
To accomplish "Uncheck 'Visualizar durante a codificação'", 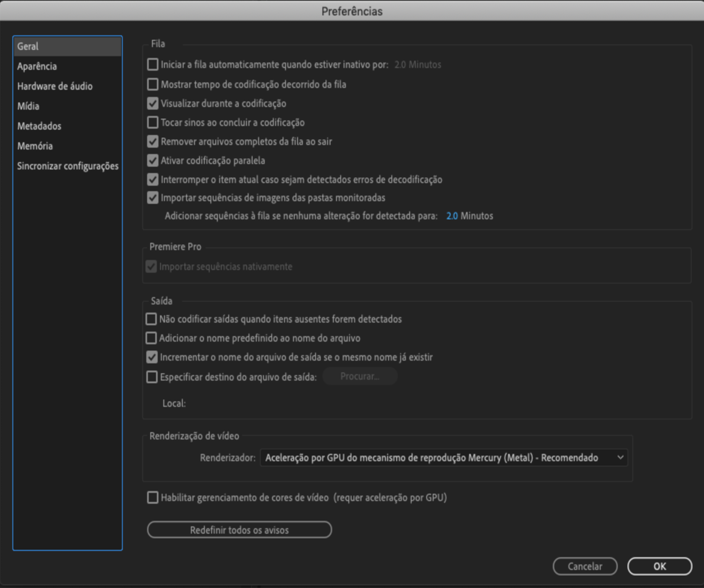I will click(153, 103).
